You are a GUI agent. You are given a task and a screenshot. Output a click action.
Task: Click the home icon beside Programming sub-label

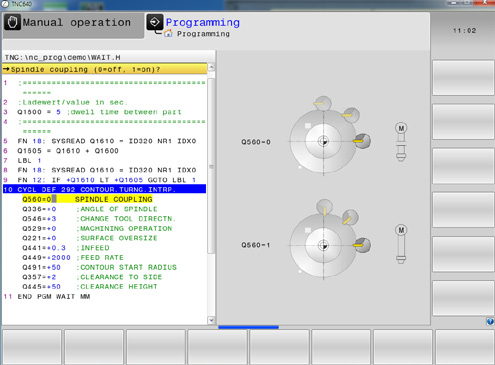click(x=168, y=33)
